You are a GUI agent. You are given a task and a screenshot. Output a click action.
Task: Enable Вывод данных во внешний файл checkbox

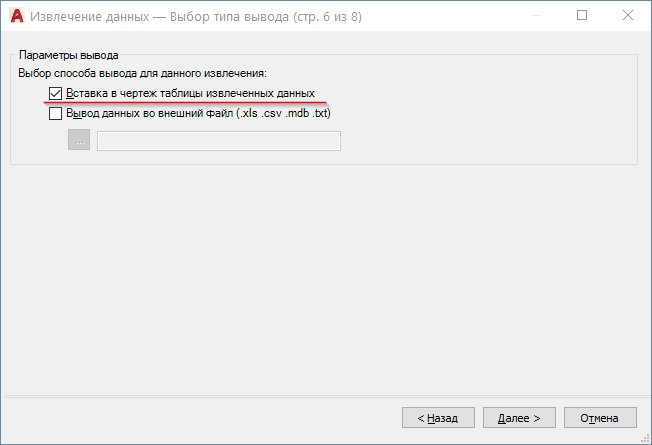[x=55, y=113]
